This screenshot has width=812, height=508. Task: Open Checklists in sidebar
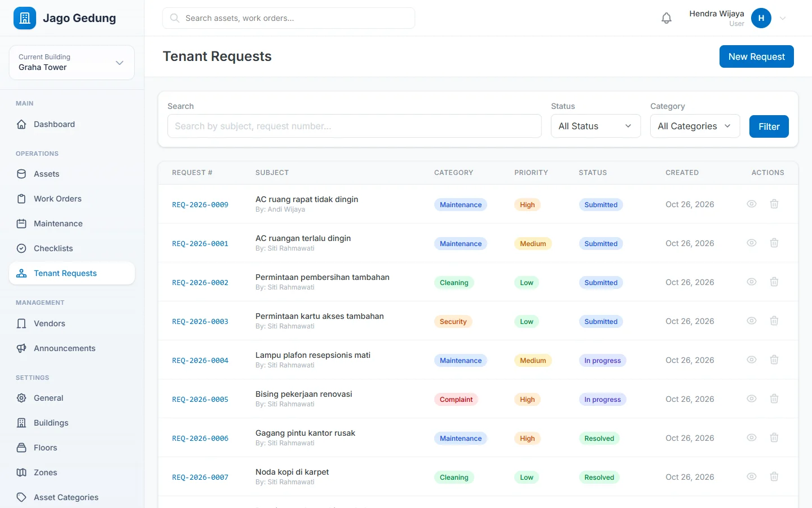pos(72,248)
